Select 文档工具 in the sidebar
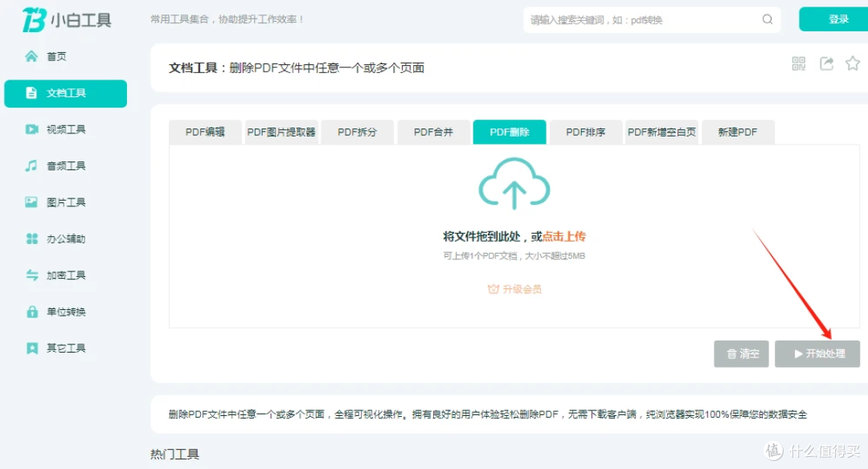868x469 pixels. tap(65, 93)
